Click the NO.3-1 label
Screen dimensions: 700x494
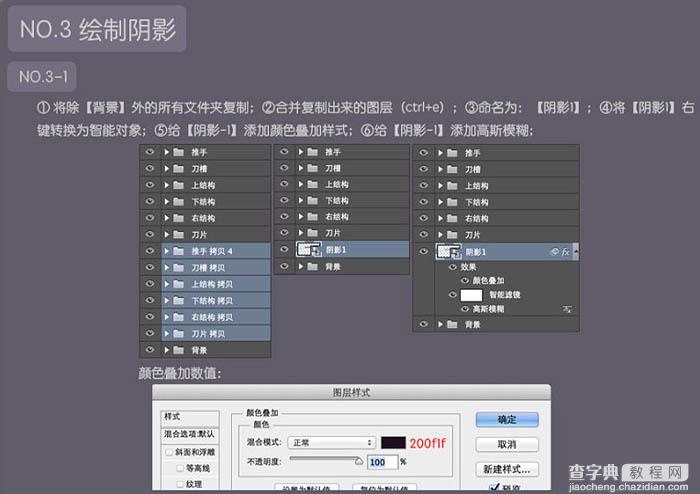(x=43, y=77)
